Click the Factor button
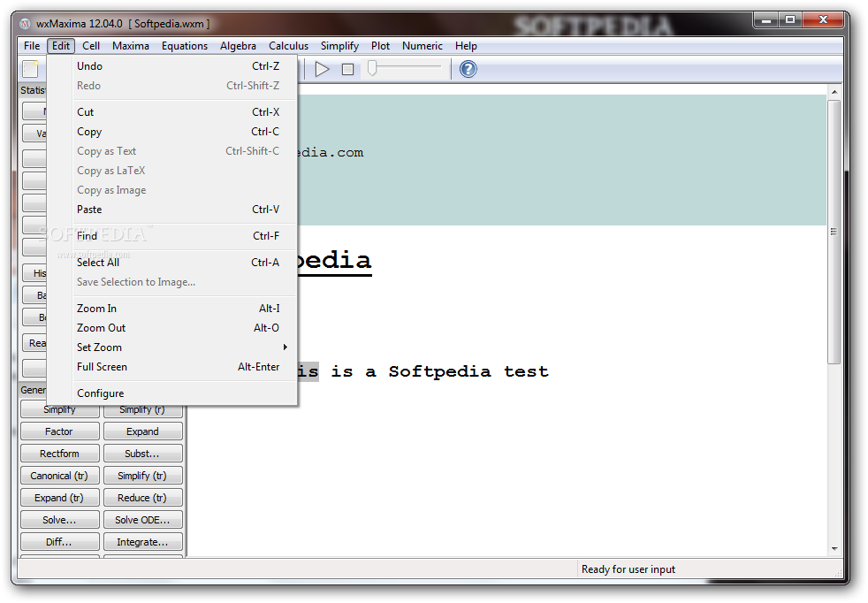The image size is (868, 603). [60, 431]
